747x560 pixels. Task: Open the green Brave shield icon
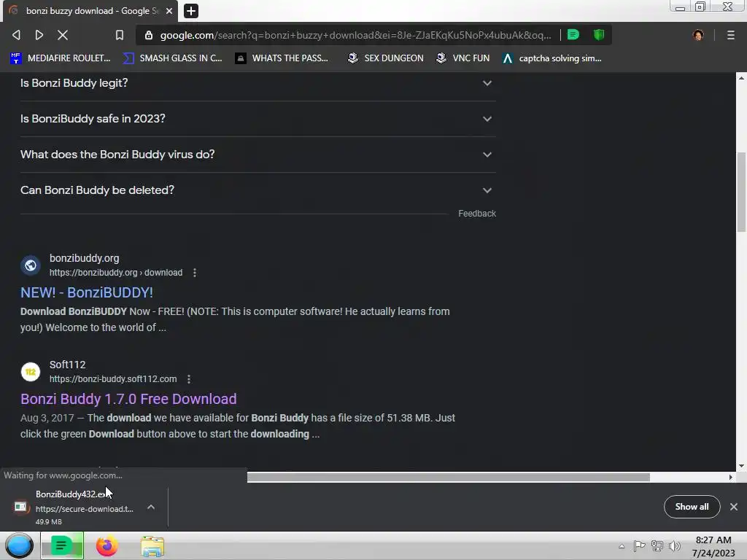(x=599, y=35)
